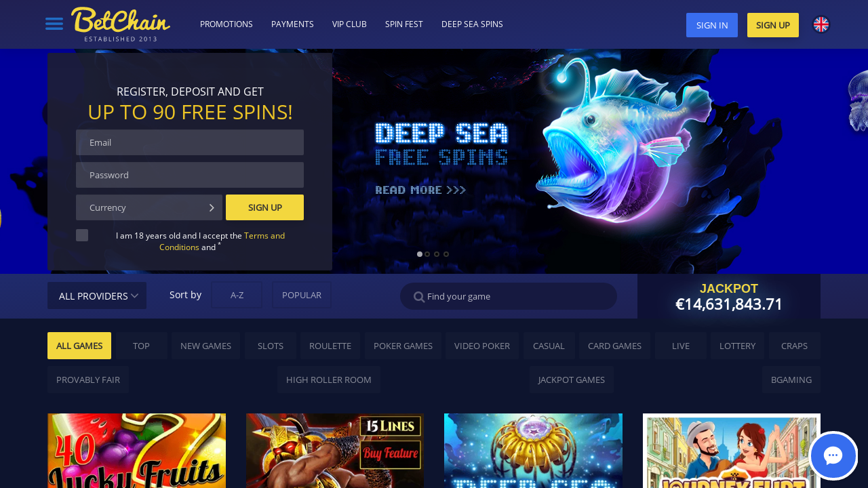Select the first carousel dot
This screenshot has height=488, width=868.
point(420,254)
